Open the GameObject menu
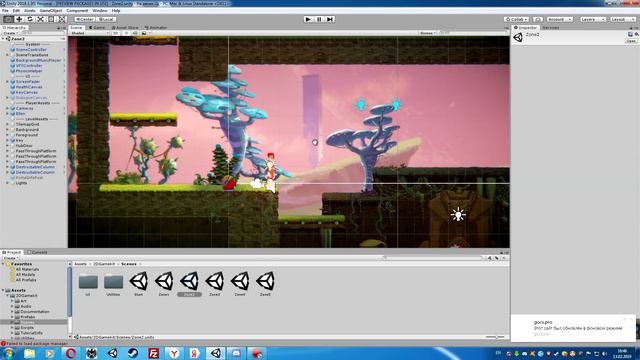The image size is (640, 360). click(51, 11)
